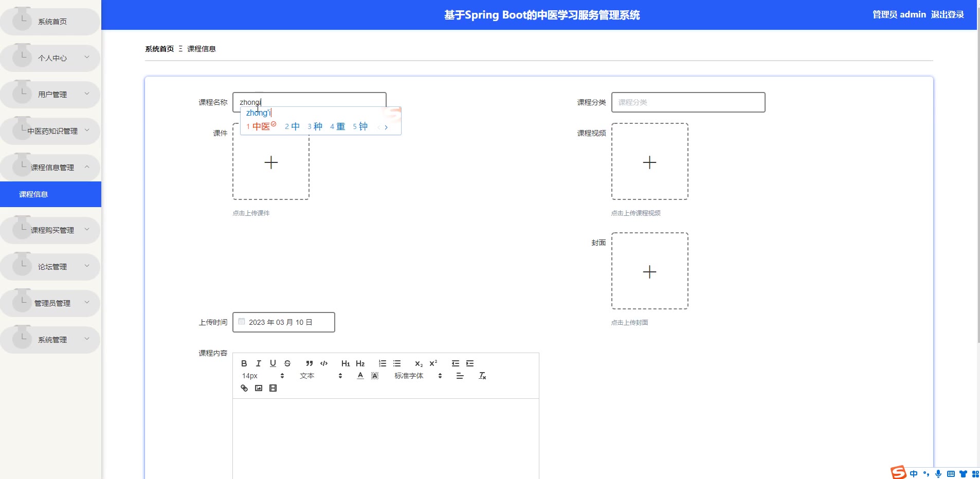The width and height of the screenshot is (980, 479).
Task: Expand the 中医药知识管理 sidebar menu
Action: coord(50,131)
